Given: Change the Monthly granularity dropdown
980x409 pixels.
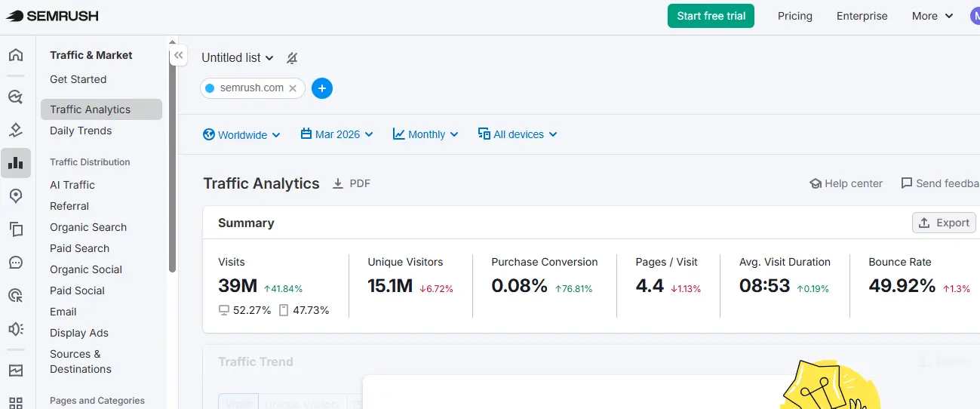Looking at the screenshot, I should [x=425, y=134].
